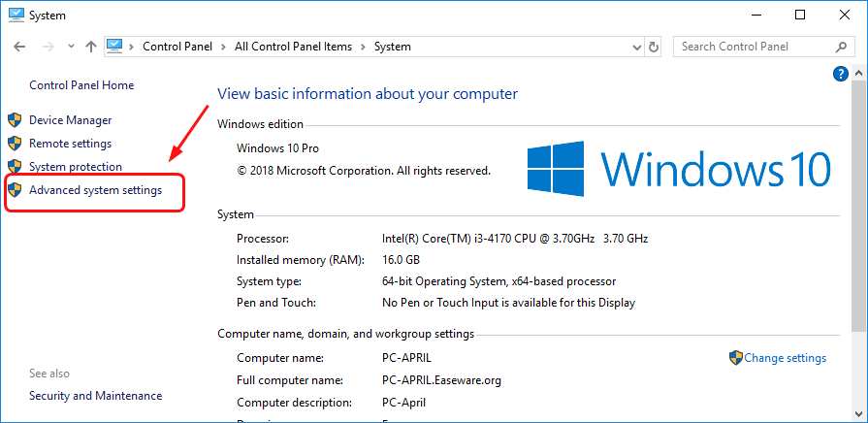The width and height of the screenshot is (868, 423).
Task: Click '64-bit Operating System' system type value
Action: pos(498,281)
